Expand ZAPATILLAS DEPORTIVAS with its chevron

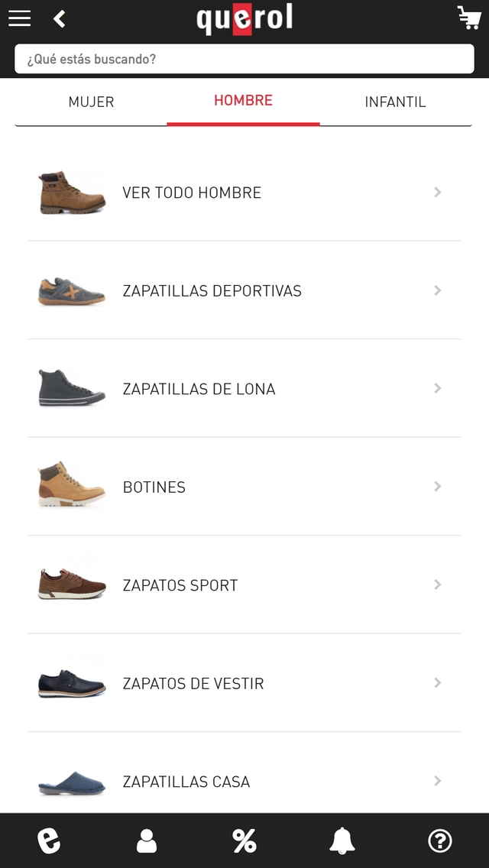click(x=437, y=290)
